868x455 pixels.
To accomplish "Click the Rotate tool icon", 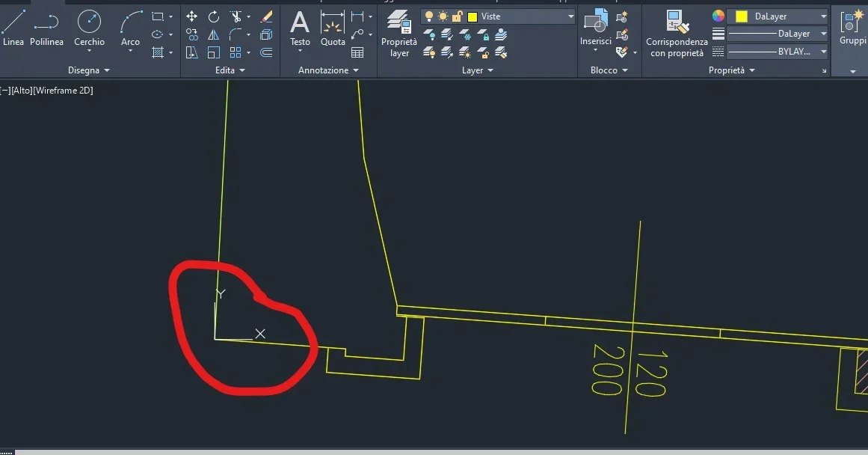I will 214,16.
